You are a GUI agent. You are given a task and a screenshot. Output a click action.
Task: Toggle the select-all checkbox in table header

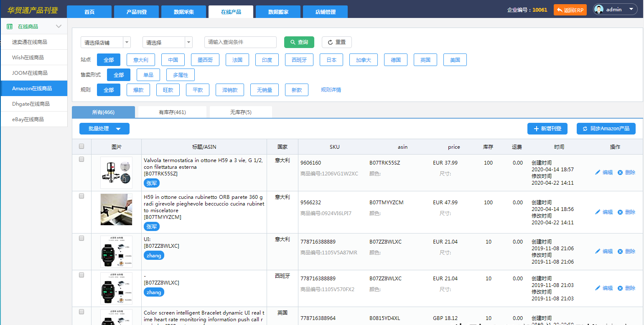coord(81,146)
